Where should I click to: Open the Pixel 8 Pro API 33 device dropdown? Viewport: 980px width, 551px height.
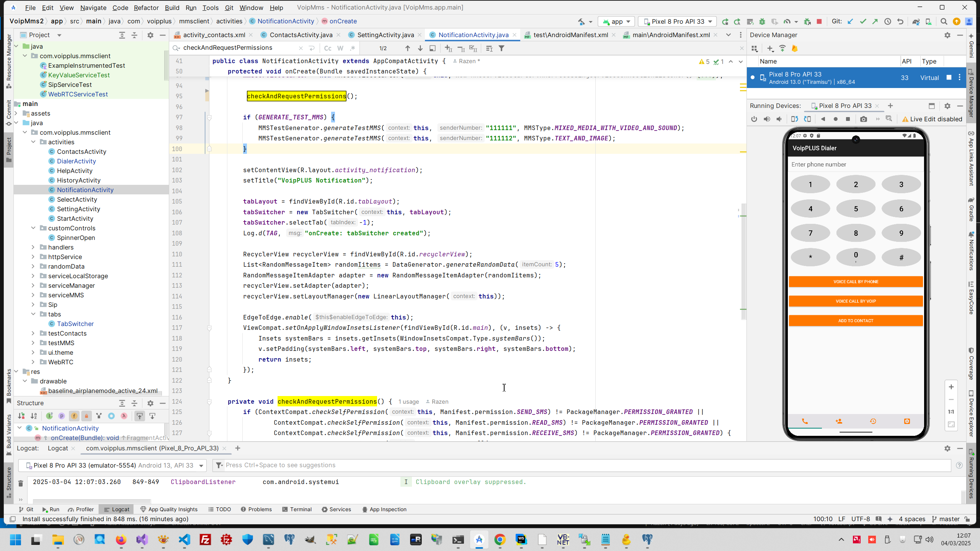pyautogui.click(x=678, y=22)
